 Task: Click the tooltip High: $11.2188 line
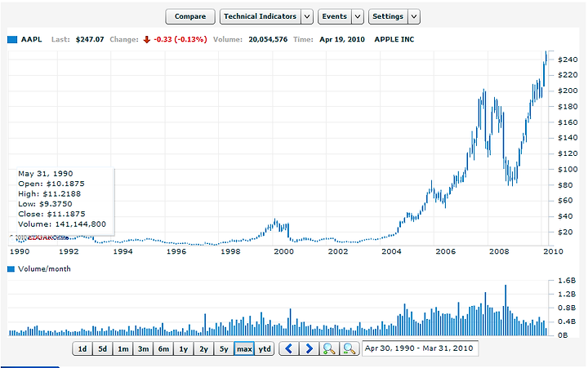pyautogui.click(x=50, y=193)
